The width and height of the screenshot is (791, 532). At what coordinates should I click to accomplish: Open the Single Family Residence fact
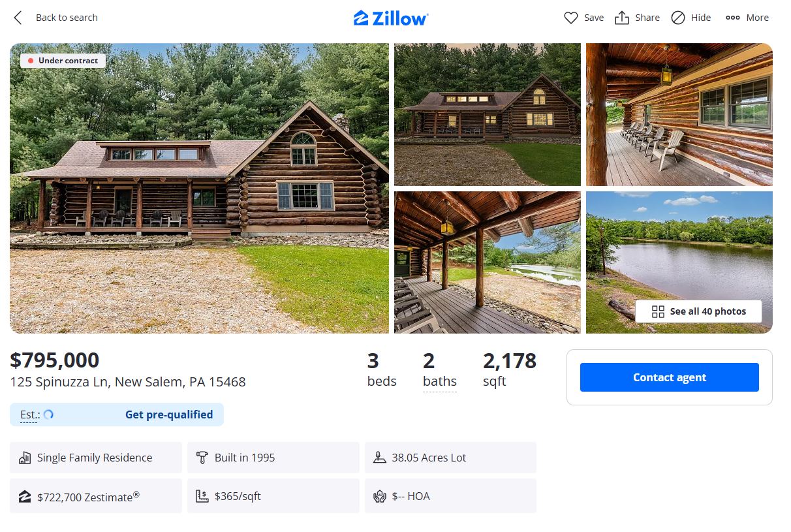coord(95,457)
